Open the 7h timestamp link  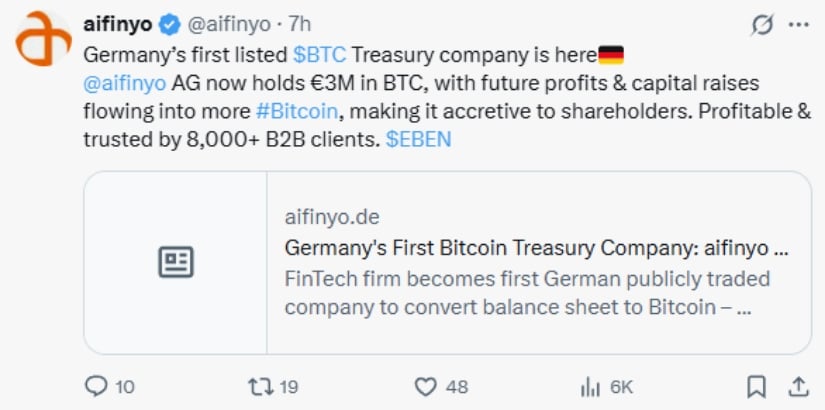(x=299, y=23)
